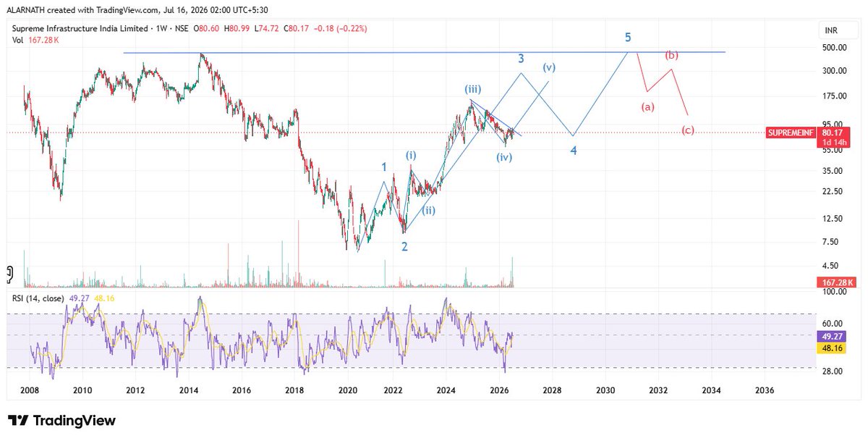
Task: Click the purple 49.27 value in RSI legend
Action: pyautogui.click(x=78, y=298)
